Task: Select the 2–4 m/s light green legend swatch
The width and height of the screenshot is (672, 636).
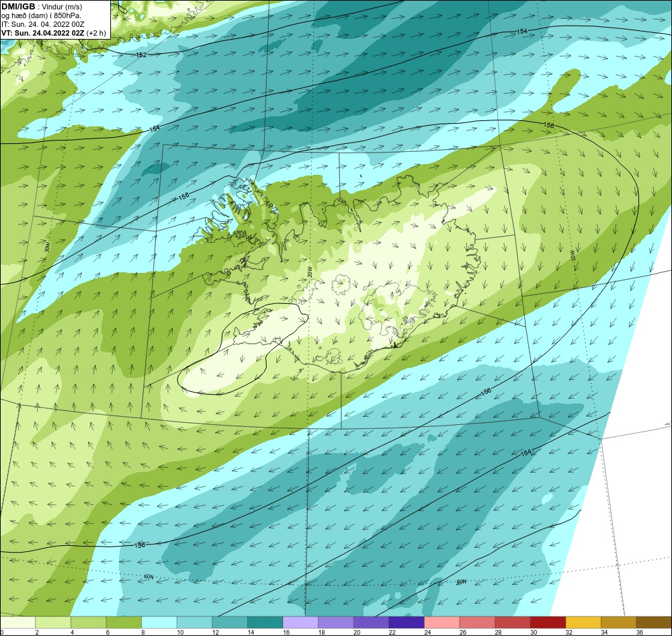Action: [53, 623]
